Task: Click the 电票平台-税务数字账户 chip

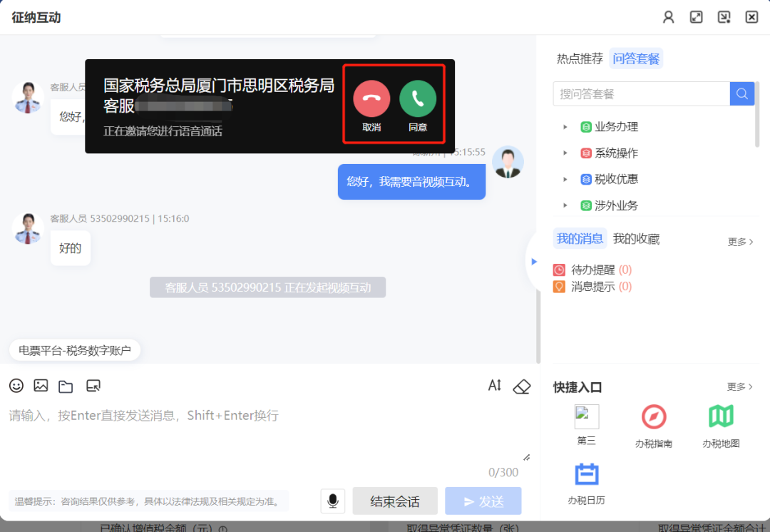Action: [x=75, y=350]
